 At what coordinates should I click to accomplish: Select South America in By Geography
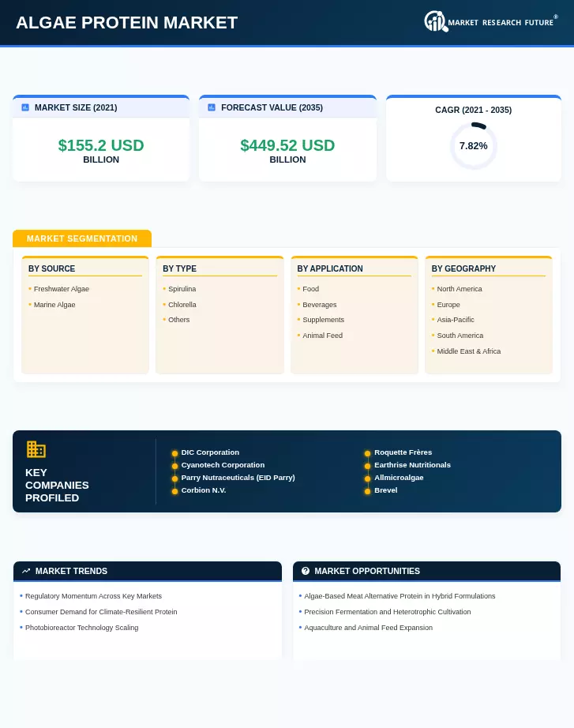coord(460,336)
